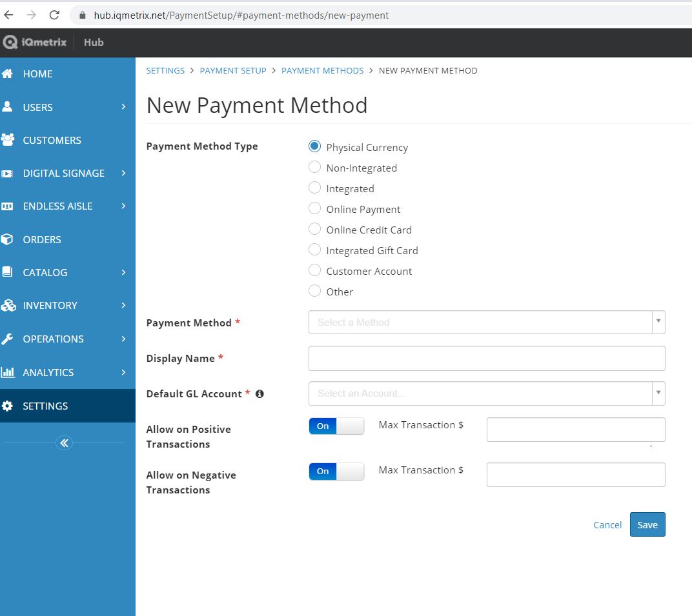
Task: Reload the page with browser refresh icon
Action: tap(54, 15)
